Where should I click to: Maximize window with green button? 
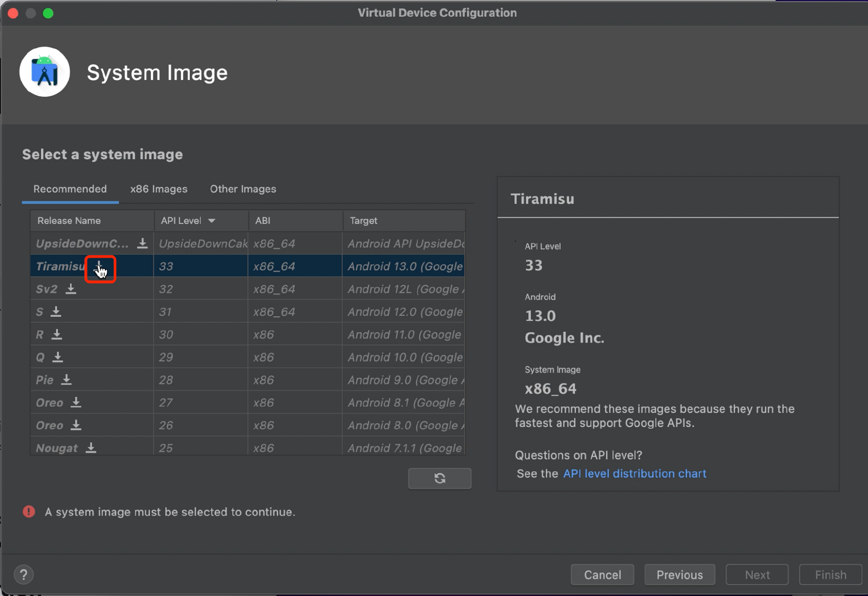(x=48, y=13)
